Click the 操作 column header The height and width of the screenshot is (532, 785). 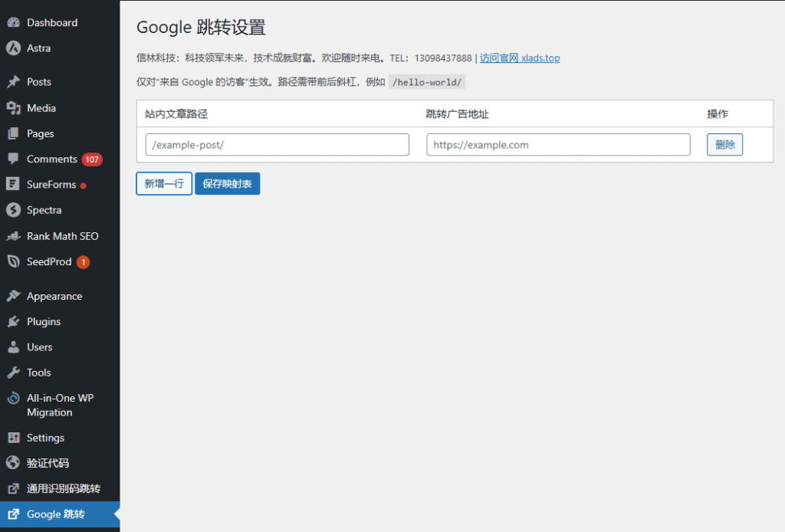pyautogui.click(x=718, y=114)
